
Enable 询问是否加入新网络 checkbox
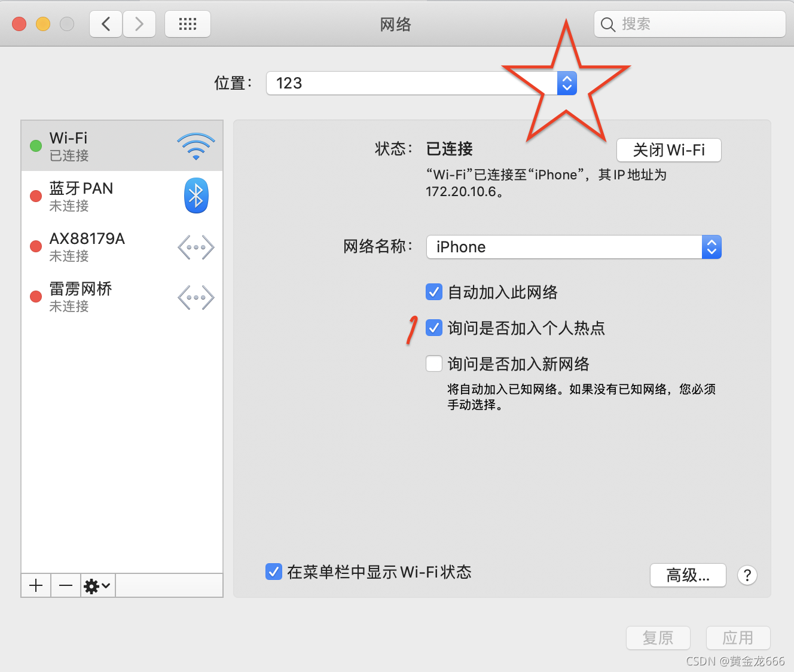[434, 364]
